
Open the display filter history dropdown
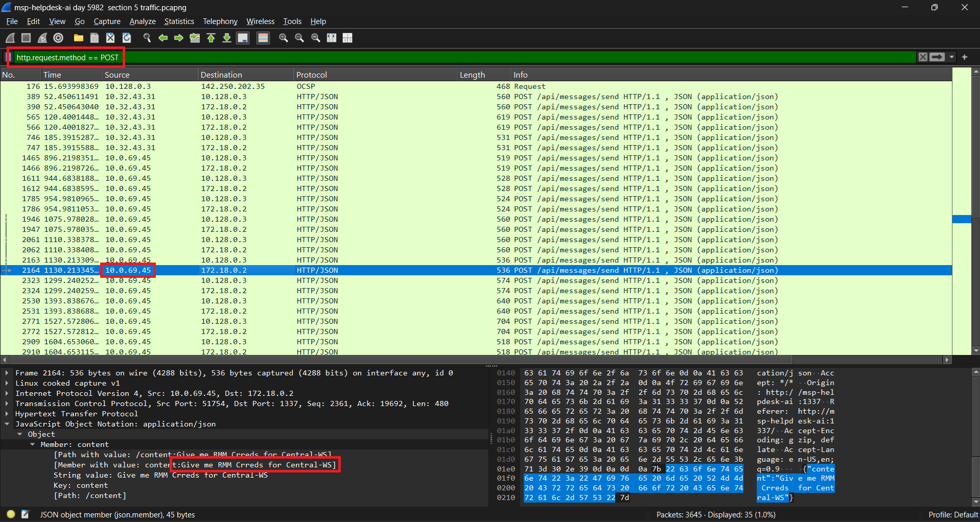(x=951, y=57)
